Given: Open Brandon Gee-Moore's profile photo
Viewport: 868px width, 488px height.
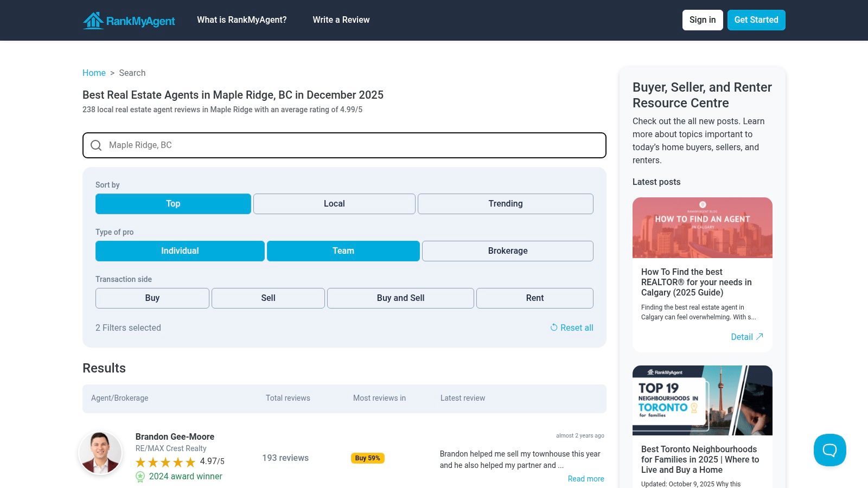Looking at the screenshot, I should (x=100, y=453).
